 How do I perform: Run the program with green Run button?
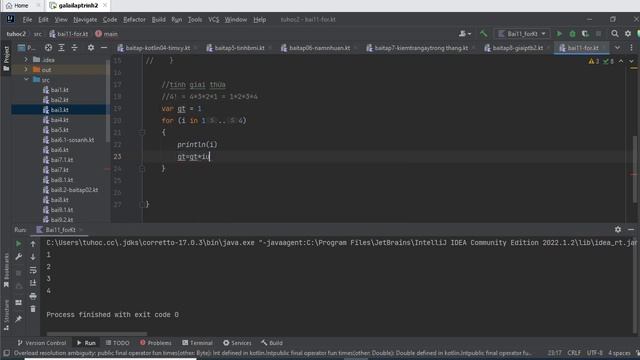(559, 33)
